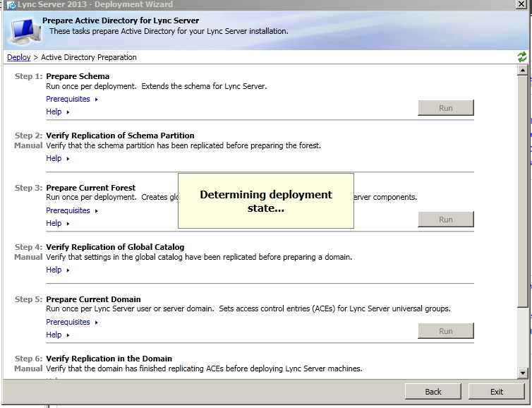Click the scrollbar down arrow
Screen dimensions: 532x408
(x=522, y=373)
